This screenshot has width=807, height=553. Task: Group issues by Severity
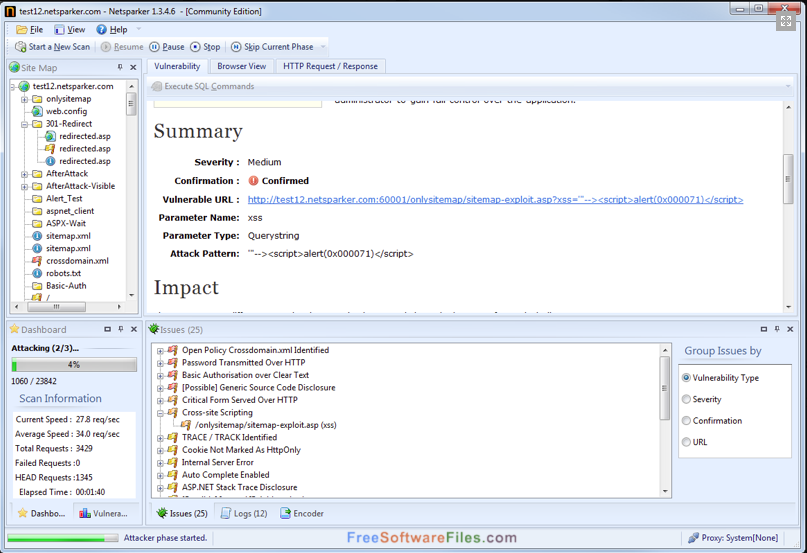tap(701, 400)
